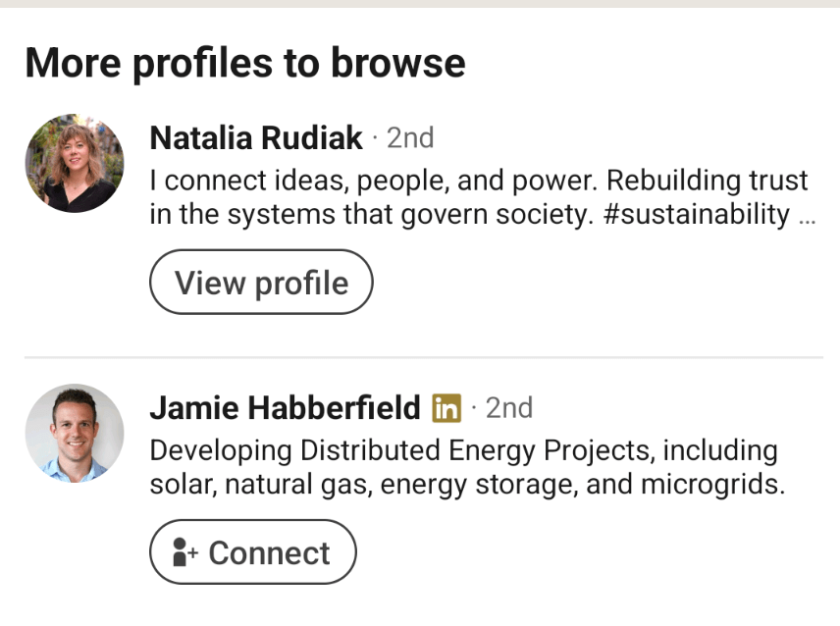The width and height of the screenshot is (840, 626).
Task: Open the Jamie Habberfield name link
Action: coord(285,407)
